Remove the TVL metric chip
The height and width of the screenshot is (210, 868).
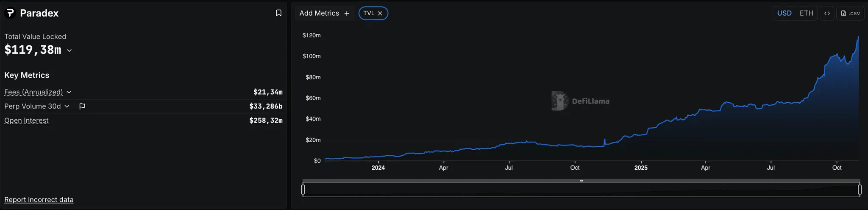380,14
